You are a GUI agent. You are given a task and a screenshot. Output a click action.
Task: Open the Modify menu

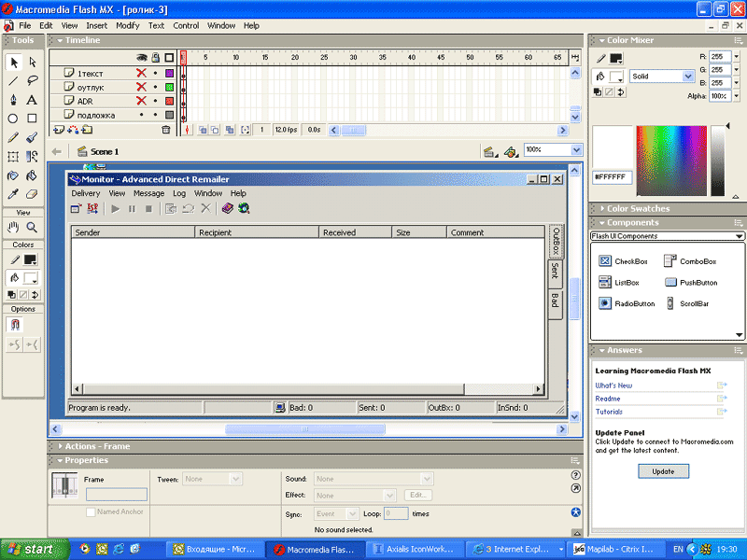click(x=128, y=26)
